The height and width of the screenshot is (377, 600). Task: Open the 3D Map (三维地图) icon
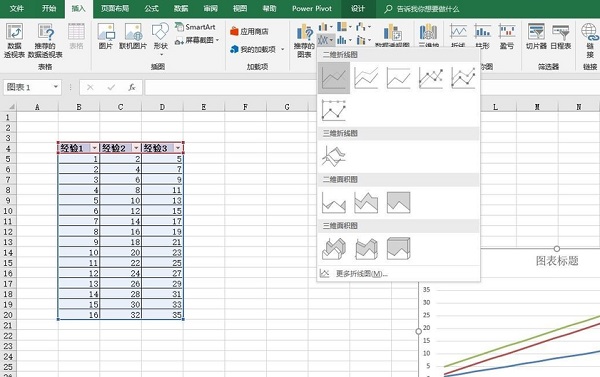click(x=428, y=32)
